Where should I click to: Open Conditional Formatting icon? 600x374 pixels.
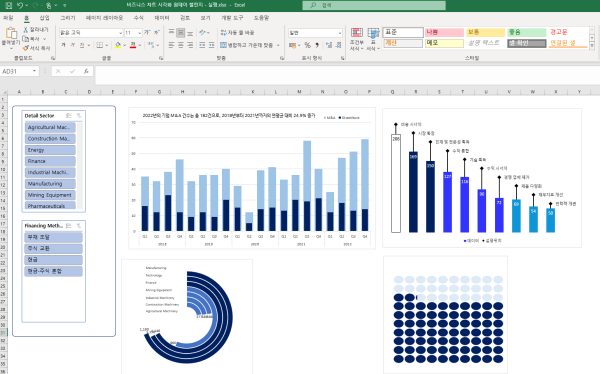tap(357, 33)
